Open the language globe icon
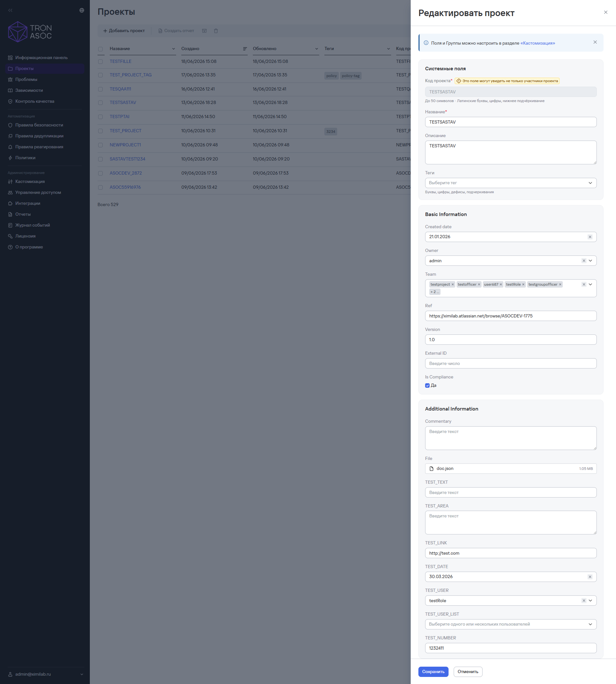 [x=81, y=11]
